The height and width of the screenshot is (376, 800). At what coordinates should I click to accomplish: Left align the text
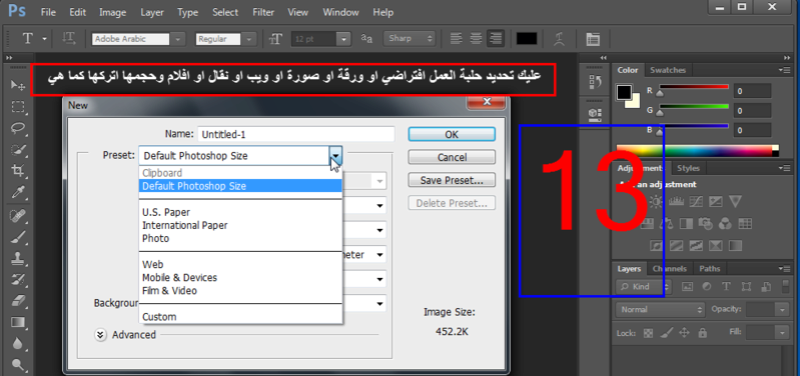pos(456,39)
